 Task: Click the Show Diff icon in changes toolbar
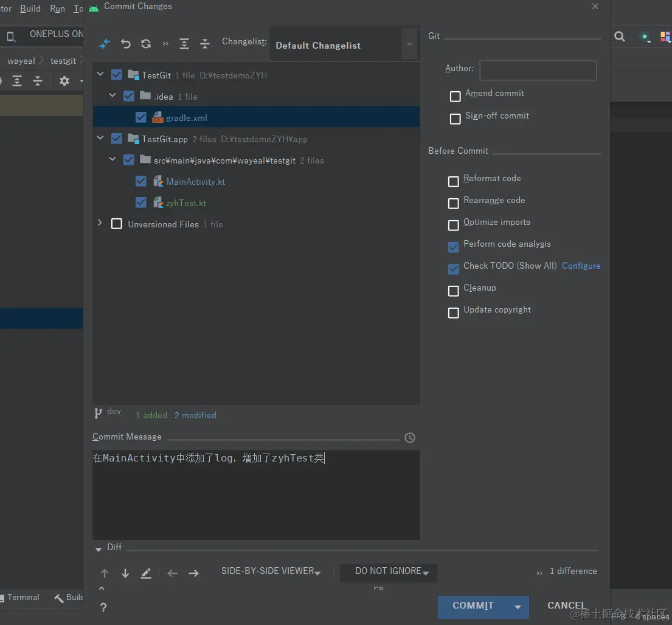coord(105,44)
